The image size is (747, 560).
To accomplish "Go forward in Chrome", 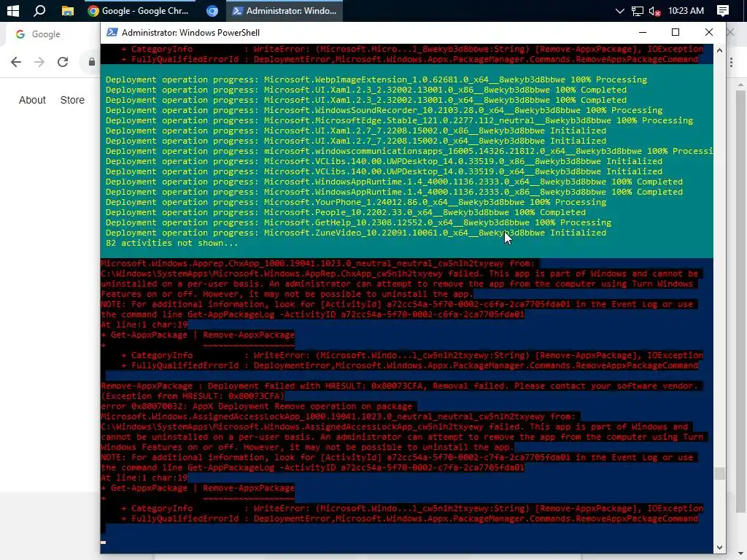I will (x=39, y=62).
